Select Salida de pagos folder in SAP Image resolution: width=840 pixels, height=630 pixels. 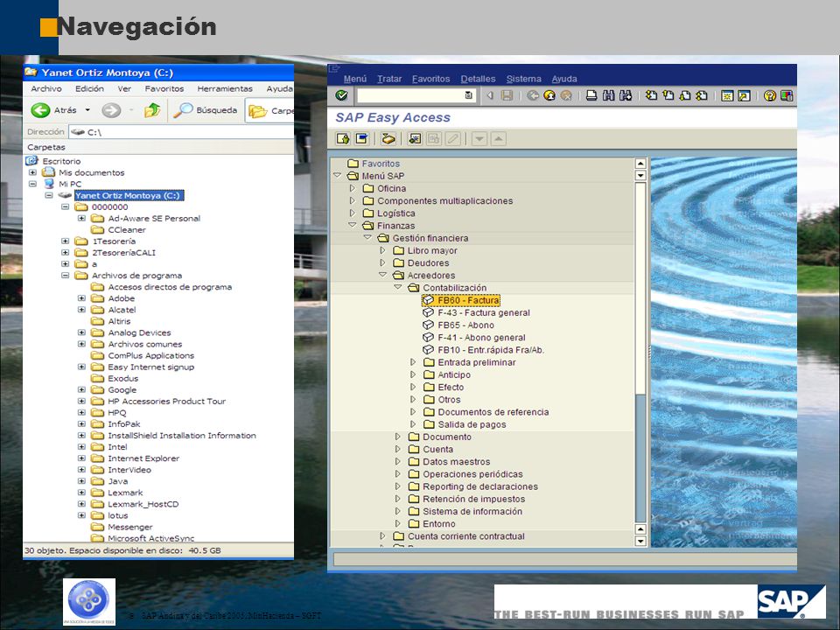[472, 424]
